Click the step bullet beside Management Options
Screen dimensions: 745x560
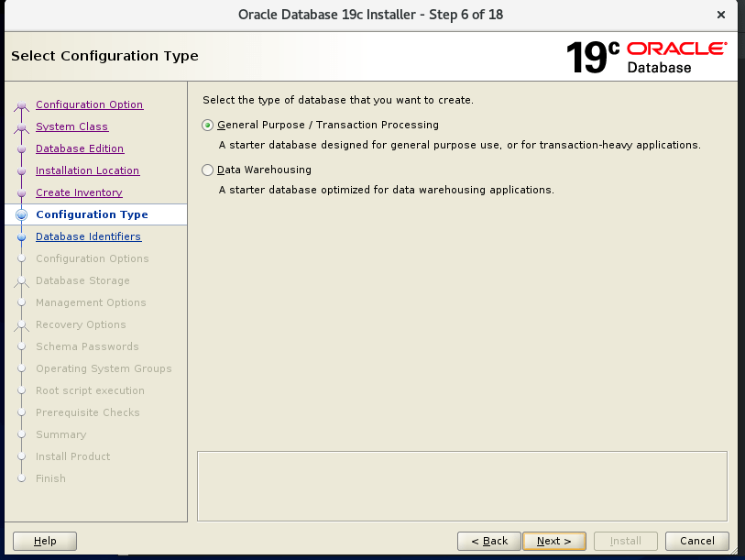coord(21,302)
